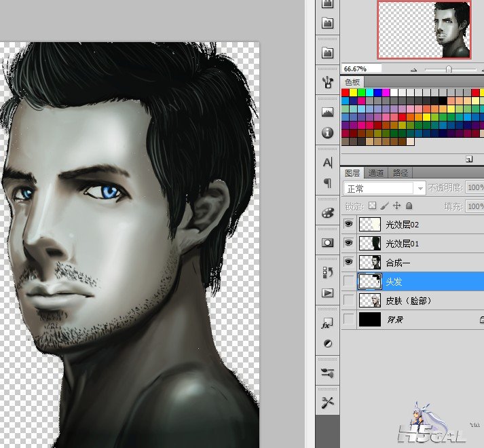
Task: Show the 背景 layer
Action: point(349,319)
